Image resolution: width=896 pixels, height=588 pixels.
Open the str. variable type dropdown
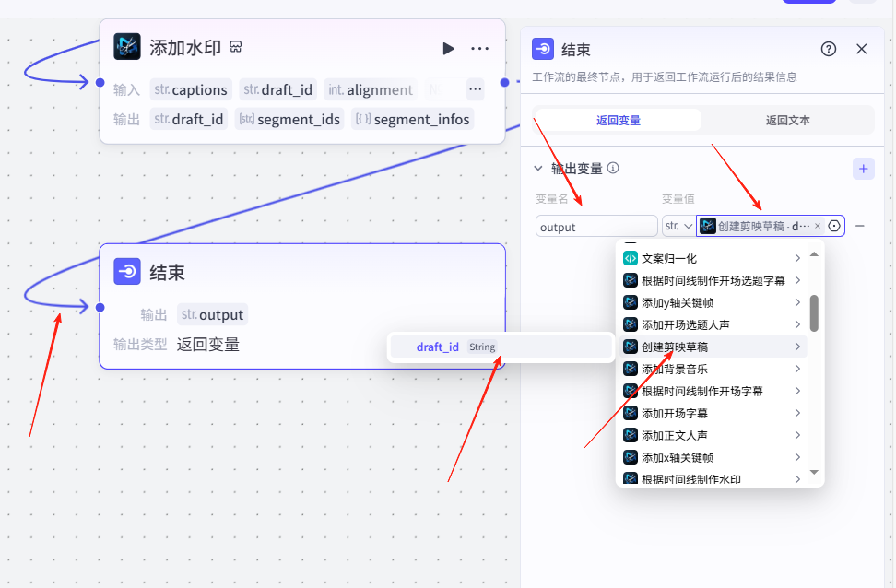click(678, 226)
